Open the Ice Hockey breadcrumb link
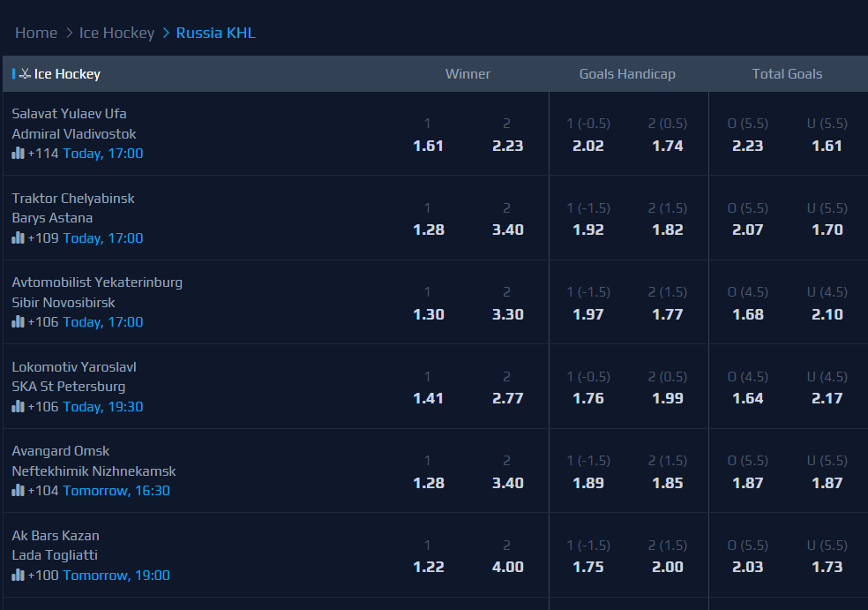The image size is (868, 610). pyautogui.click(x=116, y=33)
